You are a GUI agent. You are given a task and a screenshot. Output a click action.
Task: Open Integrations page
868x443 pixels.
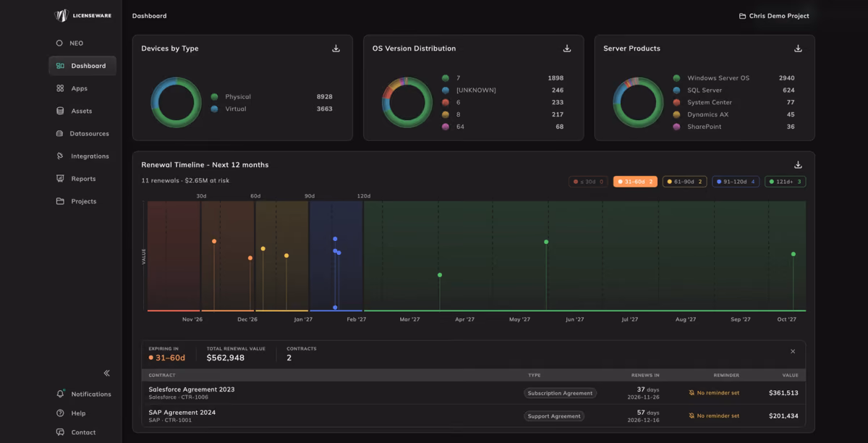(x=82, y=156)
